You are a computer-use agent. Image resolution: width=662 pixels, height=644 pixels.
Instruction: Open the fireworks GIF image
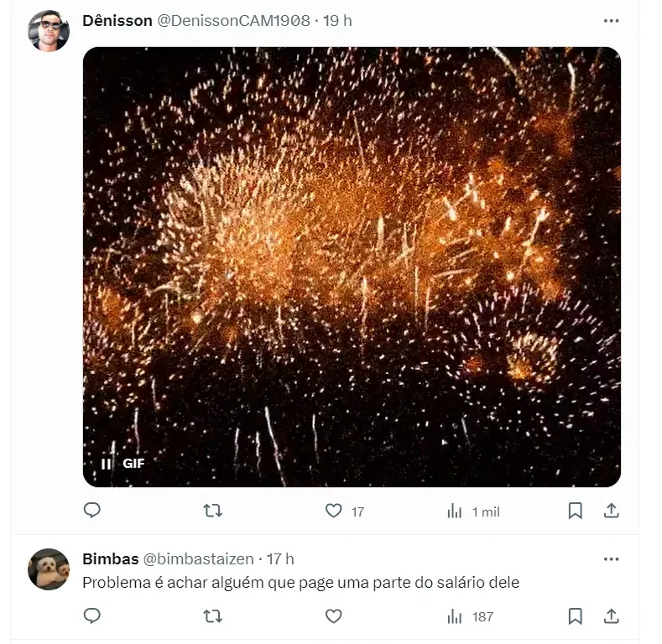tap(352, 267)
